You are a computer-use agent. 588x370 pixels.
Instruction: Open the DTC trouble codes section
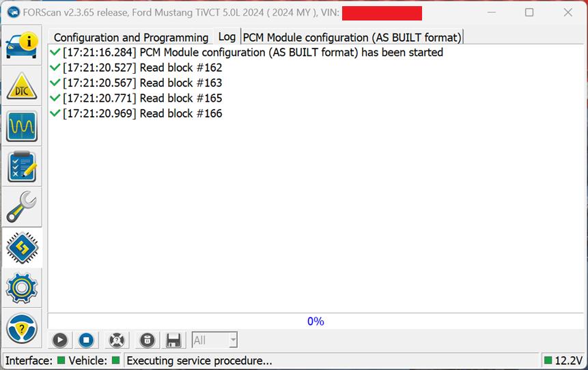pos(22,86)
